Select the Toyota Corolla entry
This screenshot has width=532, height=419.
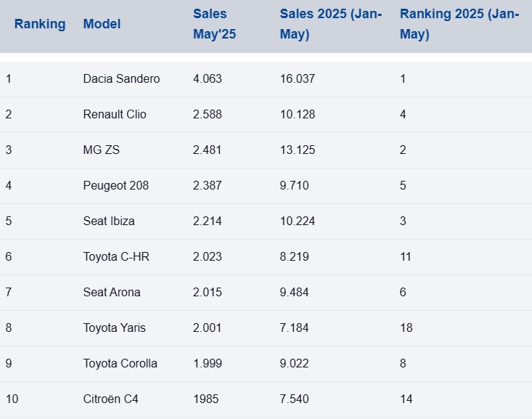(x=120, y=363)
